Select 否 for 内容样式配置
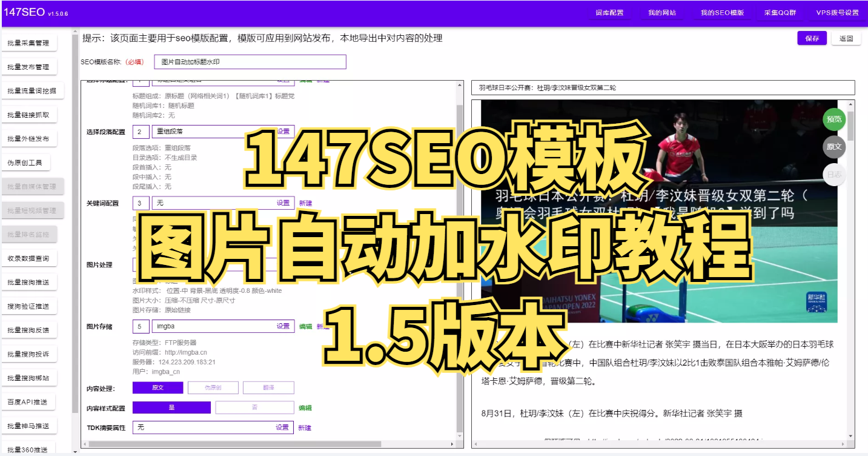This screenshot has width=868, height=456. (x=255, y=407)
